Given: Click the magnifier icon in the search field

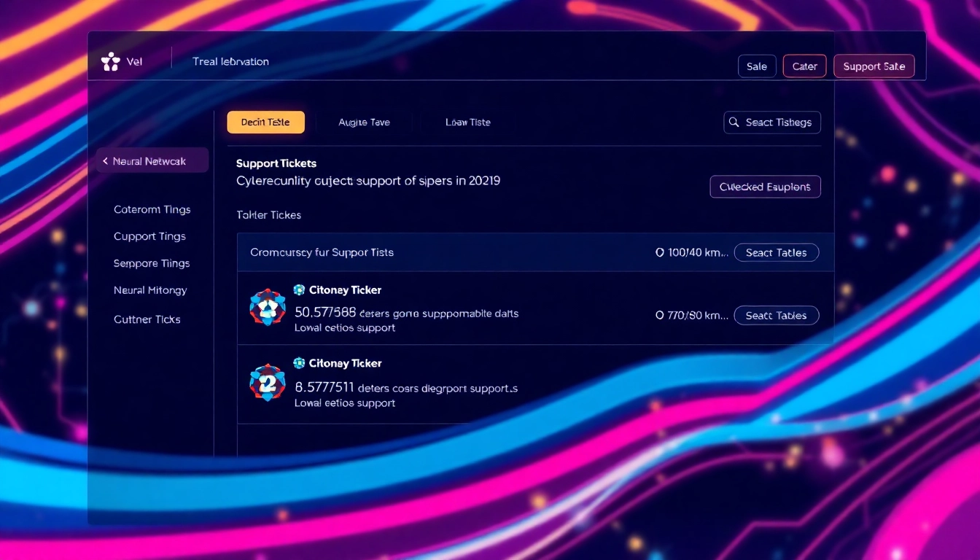Looking at the screenshot, I should click(x=734, y=122).
